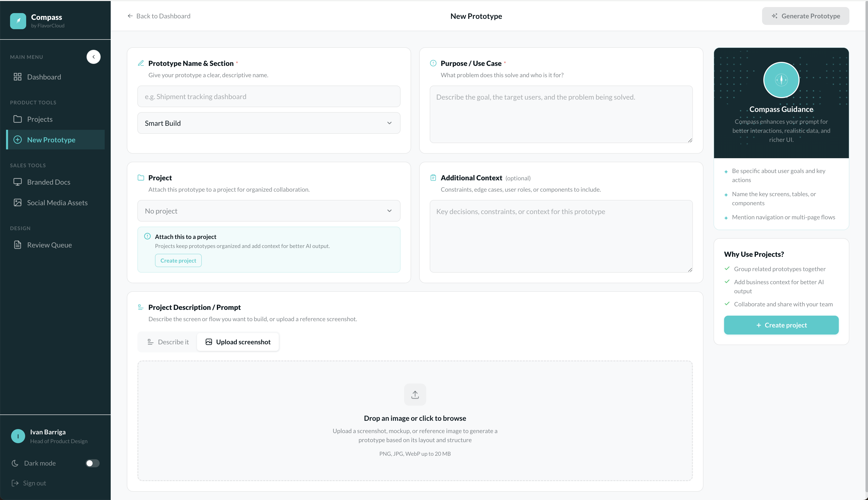Click the icon beside Project Description / Prompt
This screenshot has width=868, height=500.
click(x=140, y=307)
